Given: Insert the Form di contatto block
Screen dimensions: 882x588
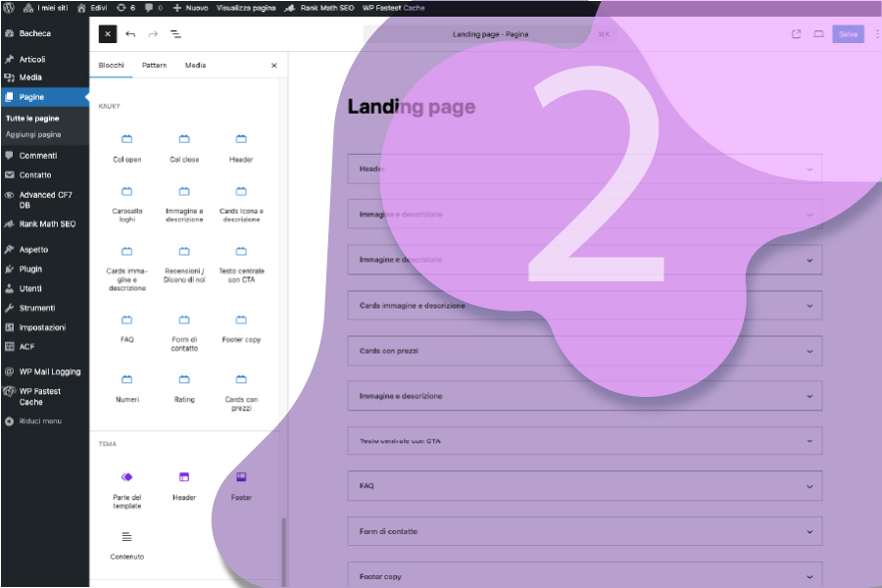Looking at the screenshot, I should click(x=184, y=331).
